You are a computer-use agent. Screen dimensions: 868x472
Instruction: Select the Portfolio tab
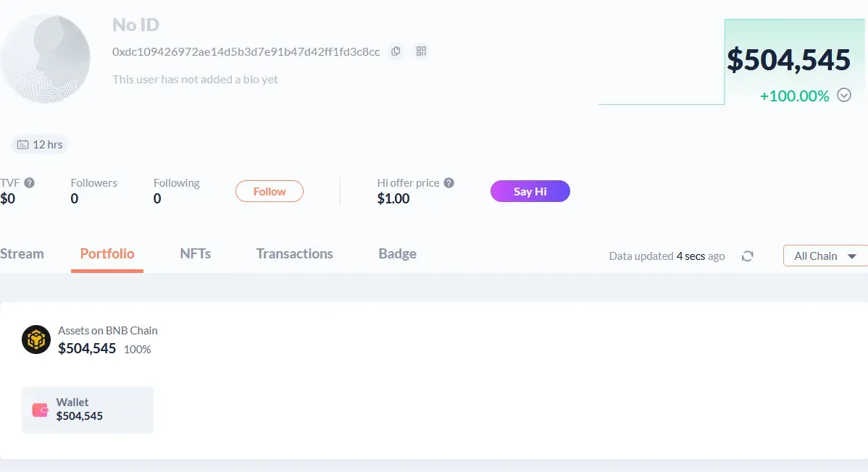(x=107, y=253)
